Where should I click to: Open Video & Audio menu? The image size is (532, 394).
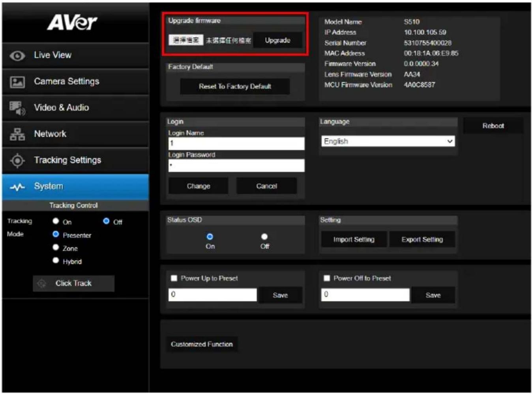75,108
